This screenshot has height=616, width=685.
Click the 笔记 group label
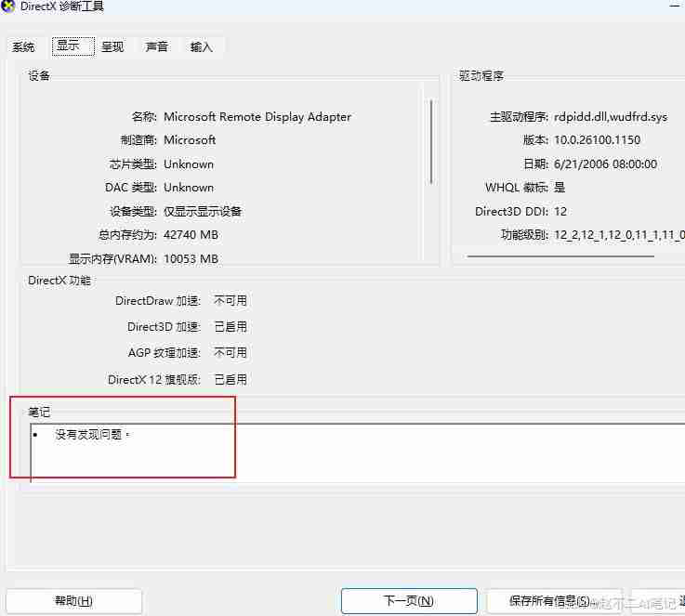(x=39, y=412)
